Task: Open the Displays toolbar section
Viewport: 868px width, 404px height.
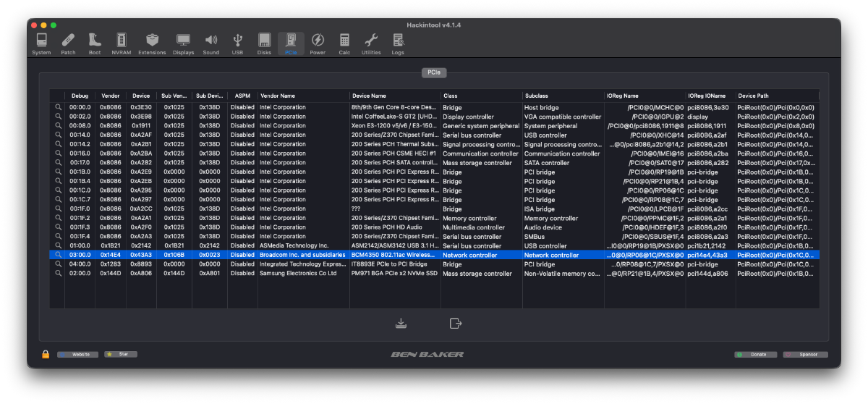Action: click(x=183, y=43)
